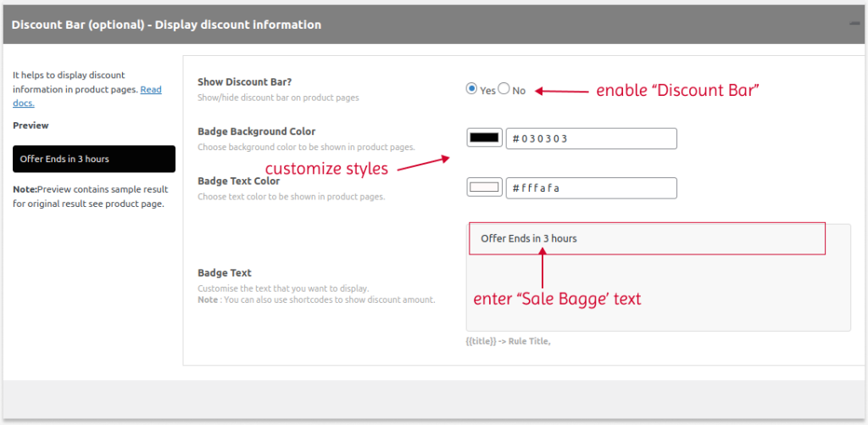Click the 'Preview' heading in sidebar
The height and width of the screenshot is (425, 868).
[31, 126]
